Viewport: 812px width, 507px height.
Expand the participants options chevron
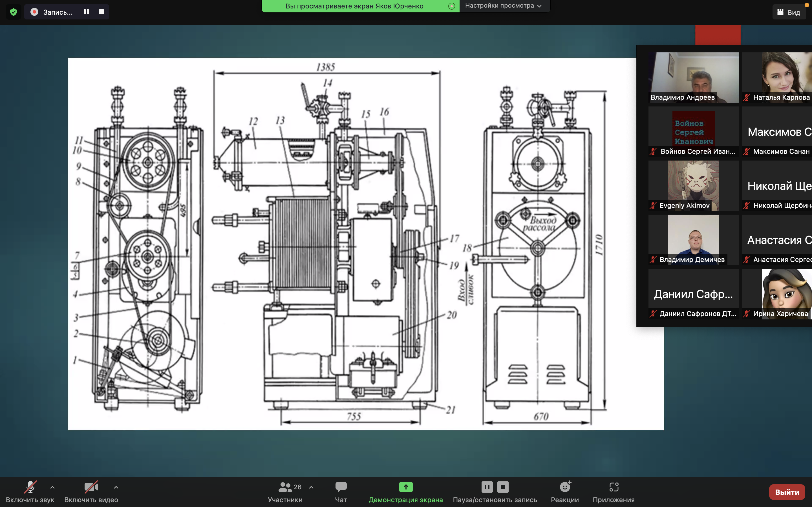coord(311,487)
